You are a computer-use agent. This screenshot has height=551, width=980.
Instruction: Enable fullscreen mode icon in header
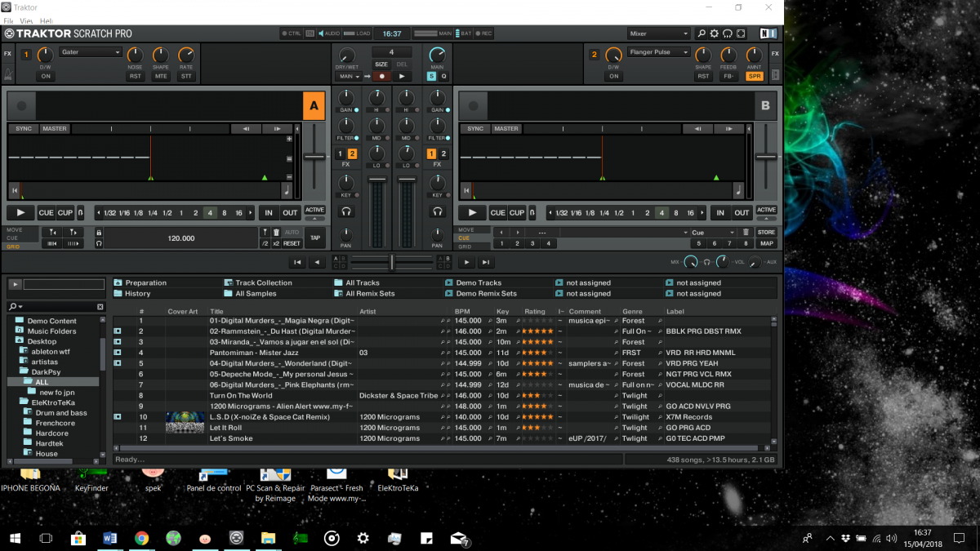tap(740, 33)
